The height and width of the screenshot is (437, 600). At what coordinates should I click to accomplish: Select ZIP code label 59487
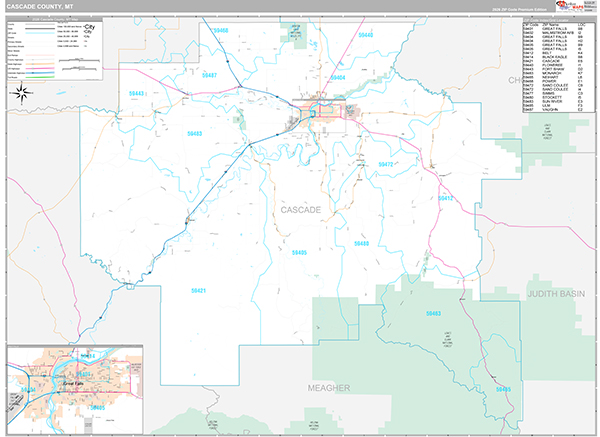point(209,75)
